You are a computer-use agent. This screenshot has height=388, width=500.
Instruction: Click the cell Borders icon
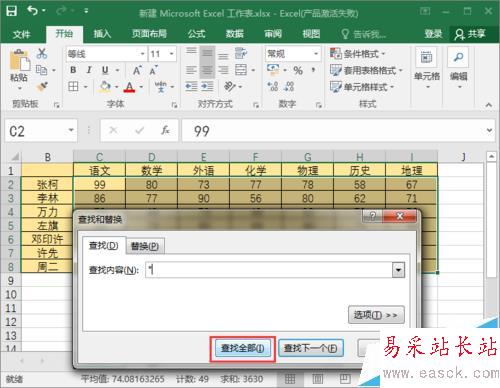73,87
